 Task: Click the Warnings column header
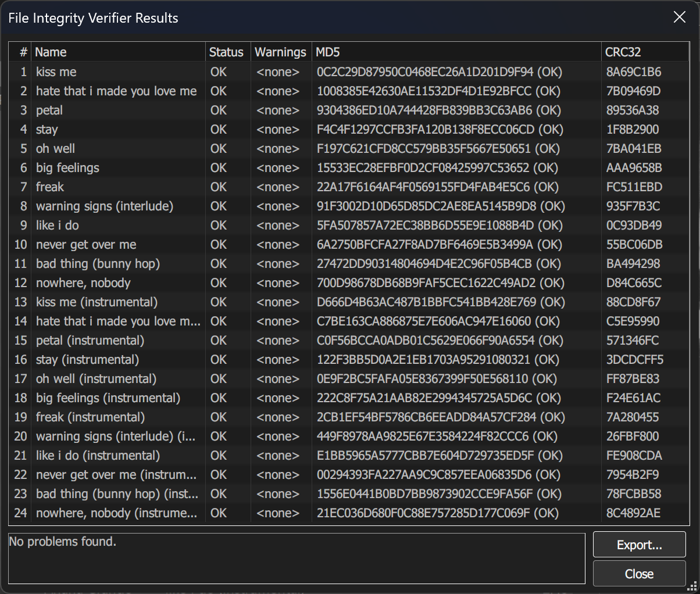tap(281, 52)
